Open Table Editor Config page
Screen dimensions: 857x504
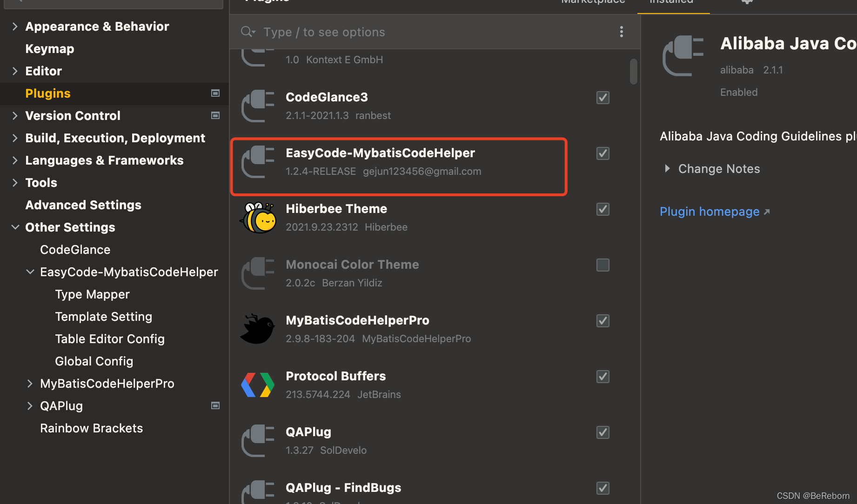pyautogui.click(x=110, y=339)
